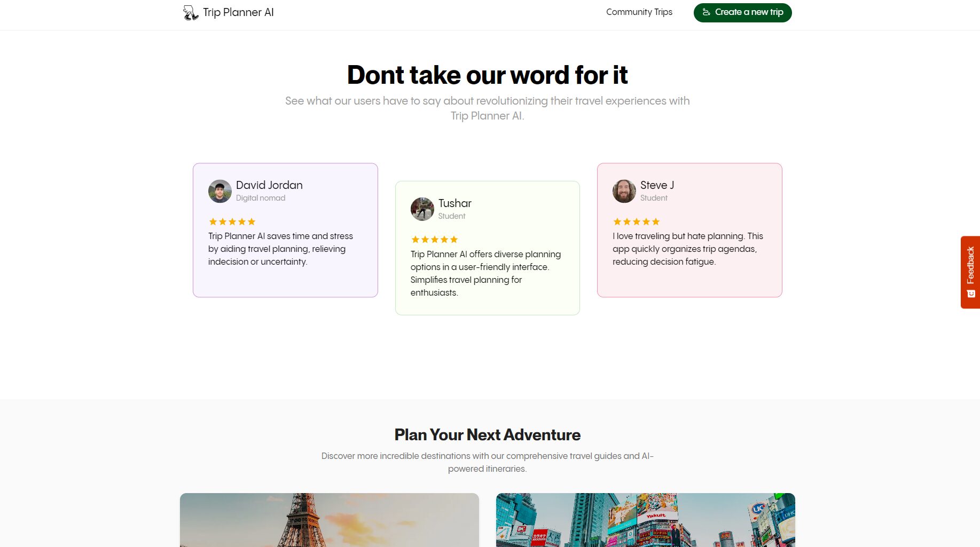
Task: Select David Jordan's testimonial card
Action: click(285, 229)
